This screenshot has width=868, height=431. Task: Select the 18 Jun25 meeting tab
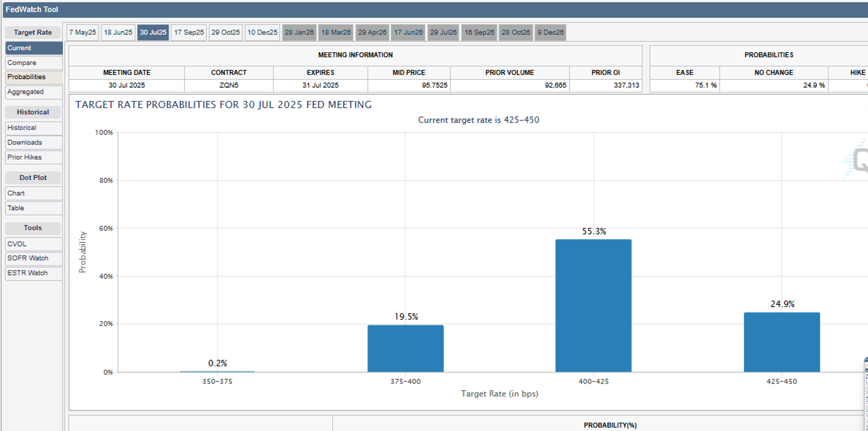point(118,32)
